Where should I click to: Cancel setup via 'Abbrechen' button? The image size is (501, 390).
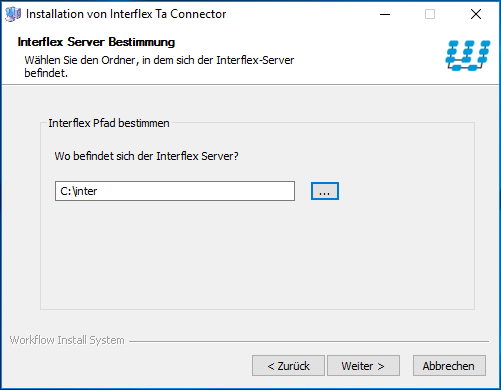pyautogui.click(x=449, y=366)
